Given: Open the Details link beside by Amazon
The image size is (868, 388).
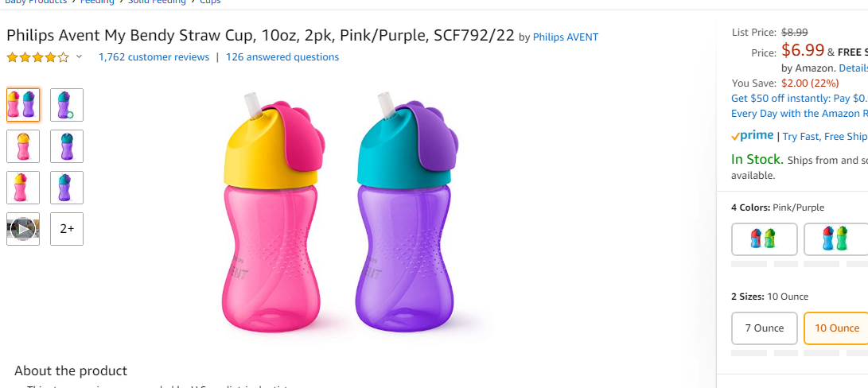Looking at the screenshot, I should pos(853,68).
